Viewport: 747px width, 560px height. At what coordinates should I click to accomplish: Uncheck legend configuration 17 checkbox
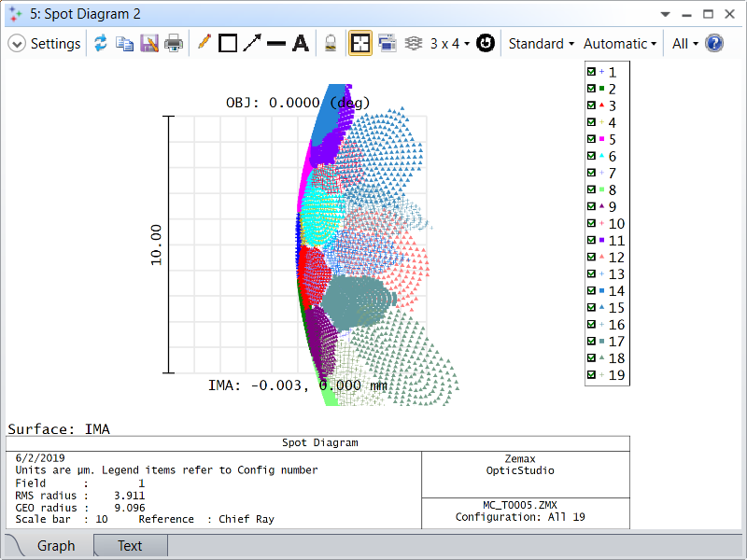591,341
